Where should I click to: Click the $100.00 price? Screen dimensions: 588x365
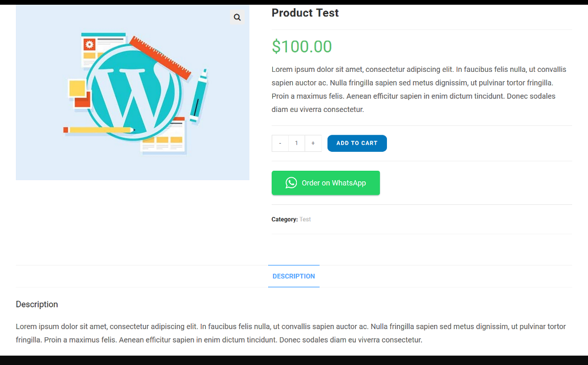tap(302, 47)
